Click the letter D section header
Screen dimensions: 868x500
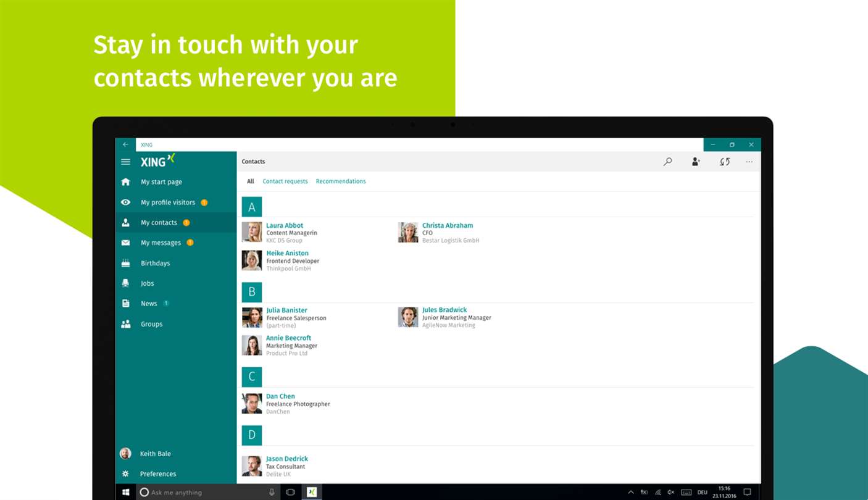[252, 435]
